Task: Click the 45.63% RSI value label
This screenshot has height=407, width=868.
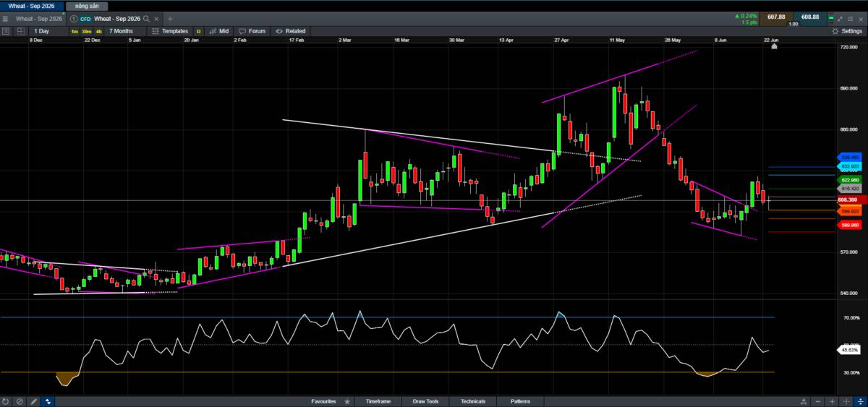Action: (848, 350)
